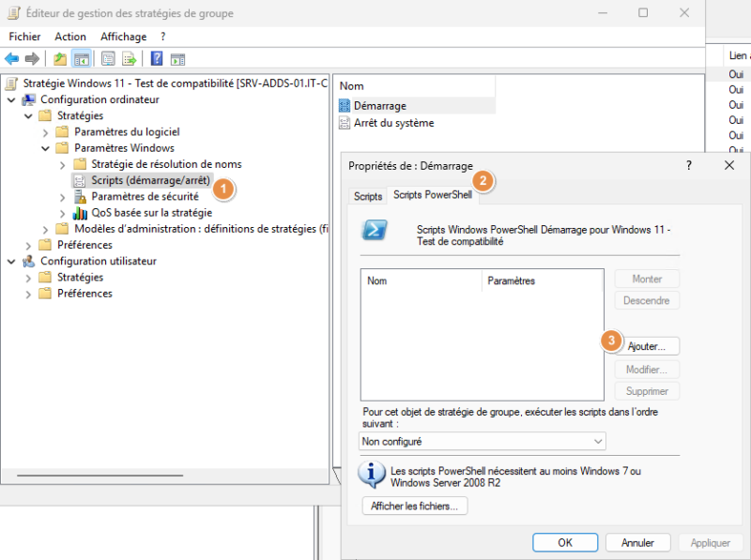Click the blue information icon in dialog

(x=371, y=474)
